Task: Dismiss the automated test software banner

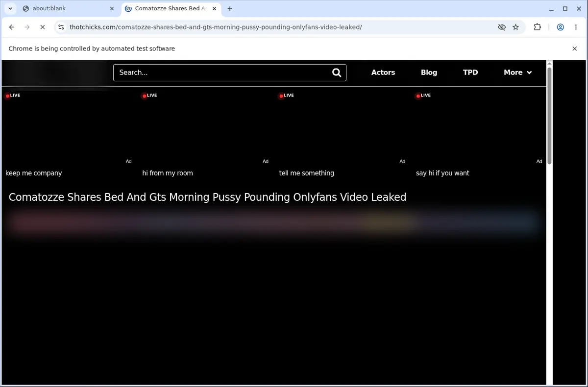Action: (575, 48)
